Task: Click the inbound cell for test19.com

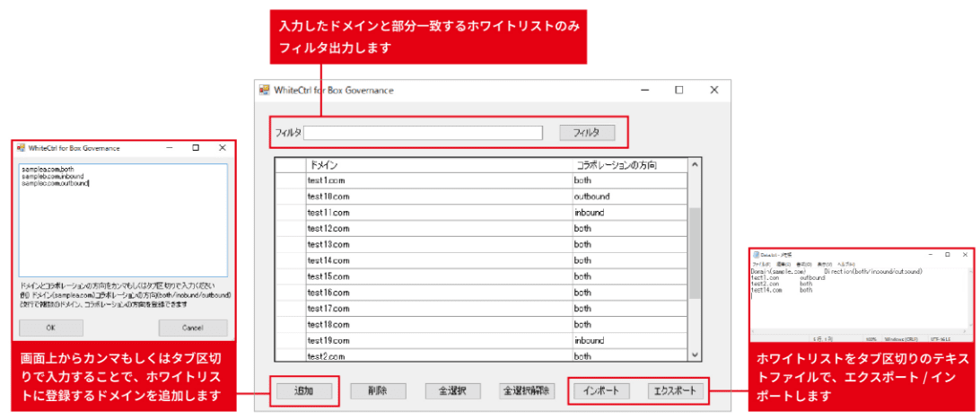Action: pos(628,340)
